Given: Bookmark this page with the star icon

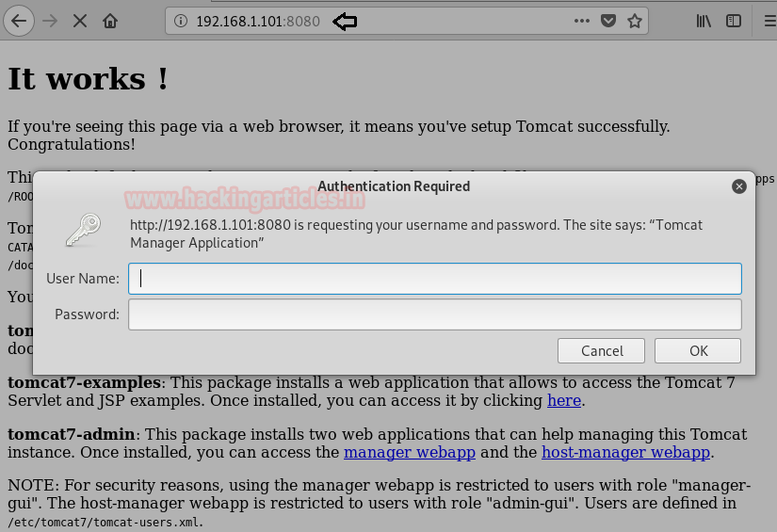Looking at the screenshot, I should [634, 21].
